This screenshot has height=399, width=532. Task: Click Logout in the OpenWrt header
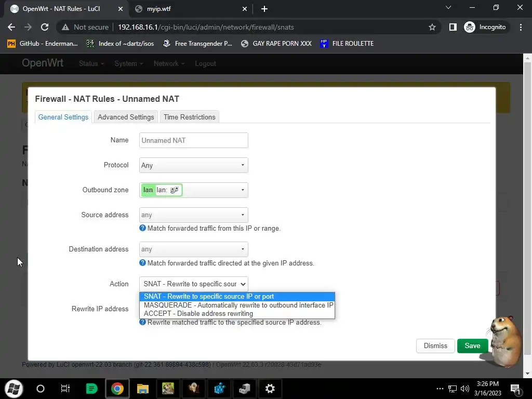[205, 63]
